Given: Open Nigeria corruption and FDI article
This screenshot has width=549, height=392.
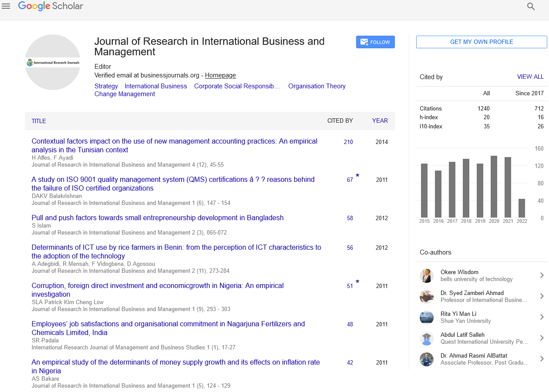Looking at the screenshot, I should point(158,290).
